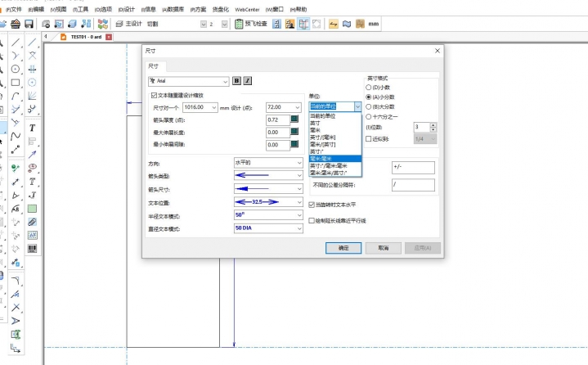Select the Text tool in left toolbox

(x=32, y=128)
